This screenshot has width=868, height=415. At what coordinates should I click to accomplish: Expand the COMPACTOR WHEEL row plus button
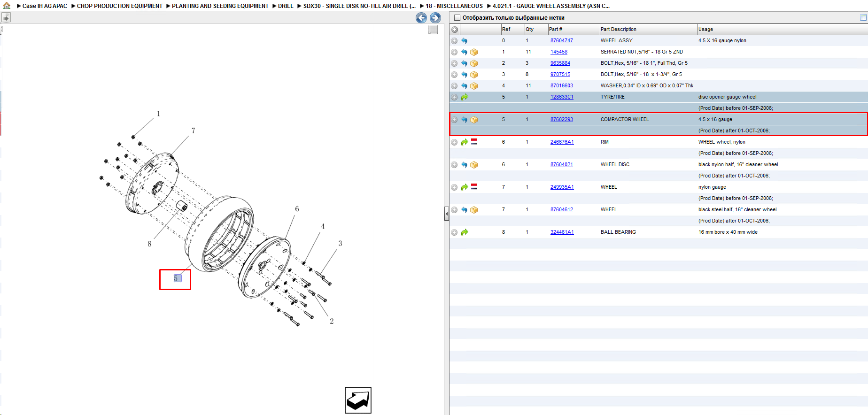point(454,120)
